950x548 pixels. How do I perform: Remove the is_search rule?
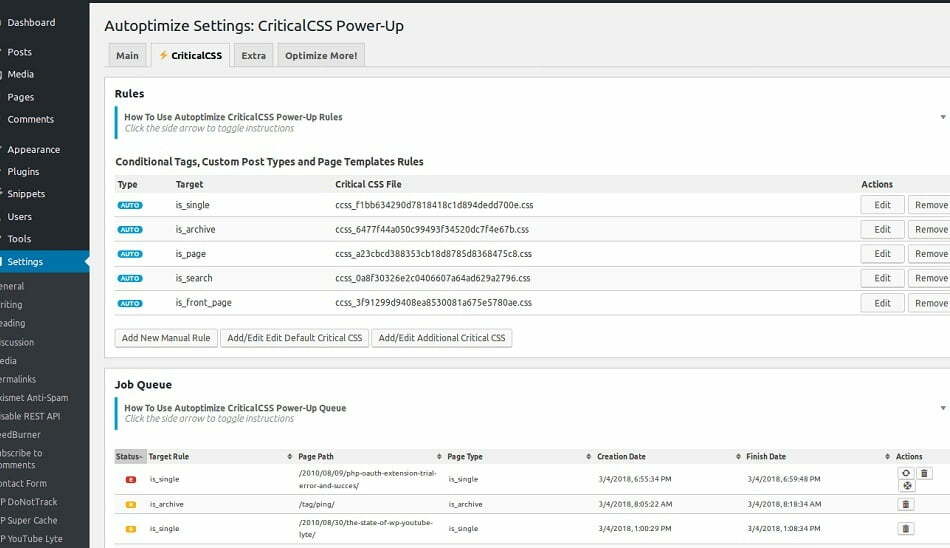point(929,278)
